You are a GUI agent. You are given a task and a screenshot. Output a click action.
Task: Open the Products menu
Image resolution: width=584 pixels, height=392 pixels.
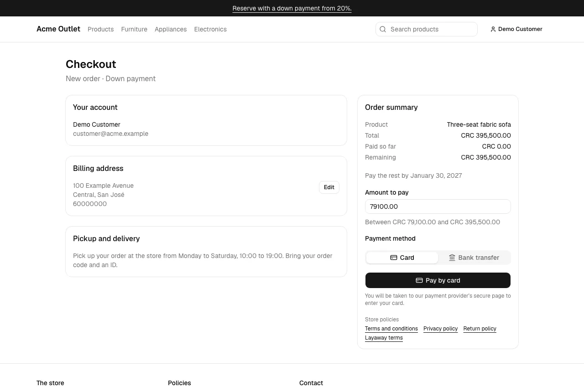coord(100,29)
